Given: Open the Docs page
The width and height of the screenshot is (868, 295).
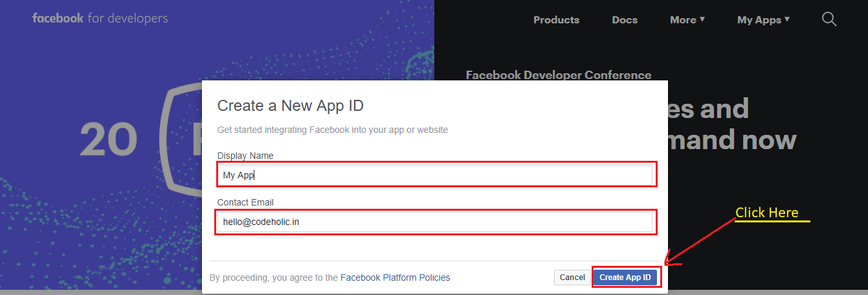Looking at the screenshot, I should click(x=625, y=20).
